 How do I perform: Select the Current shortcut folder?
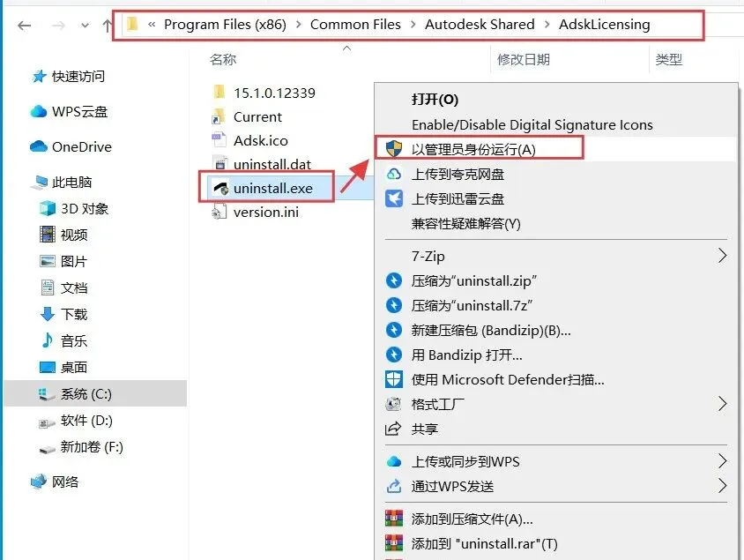pos(257,116)
